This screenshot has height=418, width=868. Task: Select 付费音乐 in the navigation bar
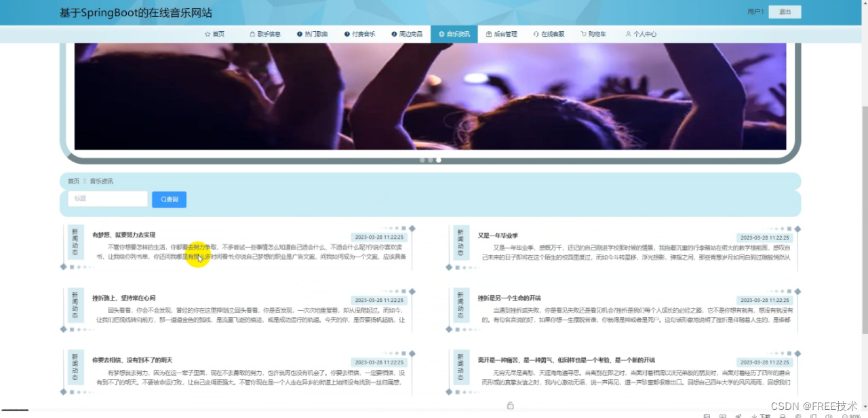[359, 34]
